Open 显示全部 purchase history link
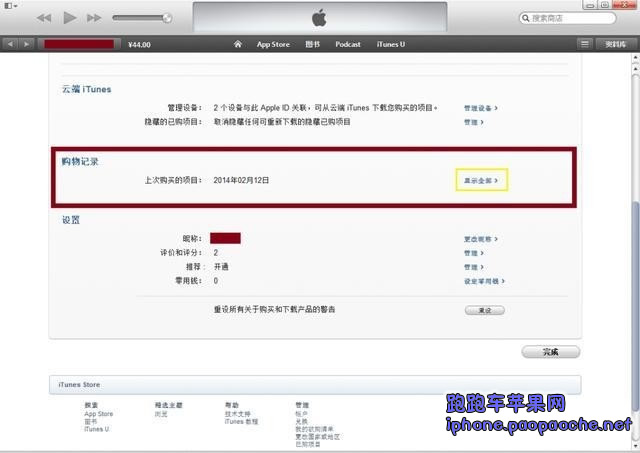Screen dimensions: 640x453 click(x=481, y=180)
